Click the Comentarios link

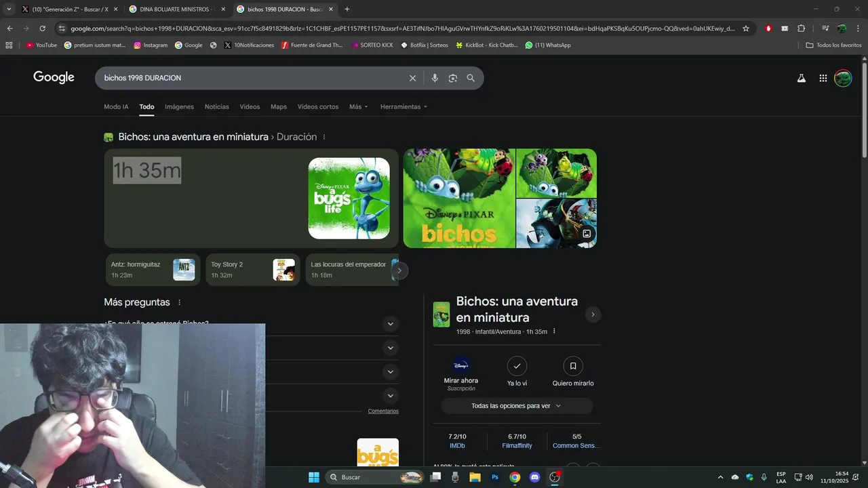[383, 411]
